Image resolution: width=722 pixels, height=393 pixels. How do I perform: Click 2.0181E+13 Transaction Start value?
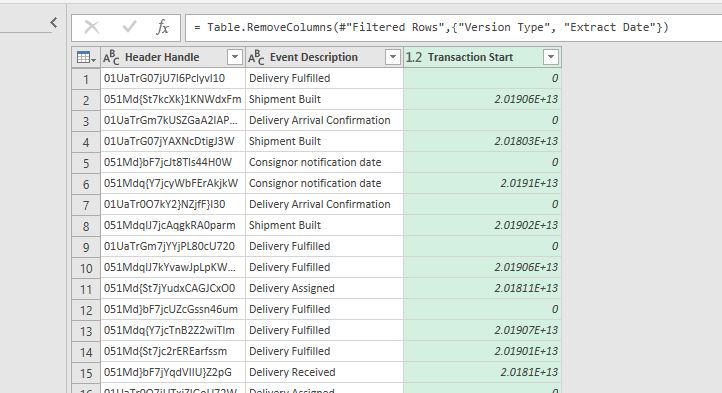(x=529, y=372)
